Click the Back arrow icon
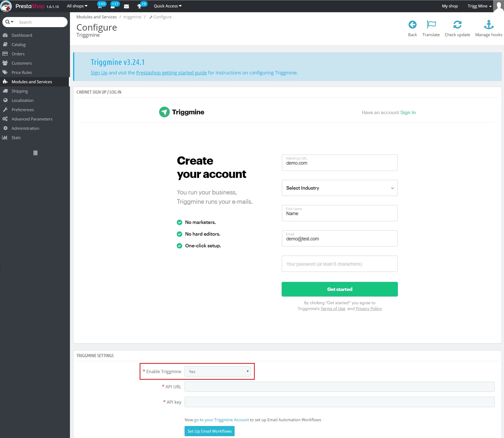504x438 pixels. point(412,25)
